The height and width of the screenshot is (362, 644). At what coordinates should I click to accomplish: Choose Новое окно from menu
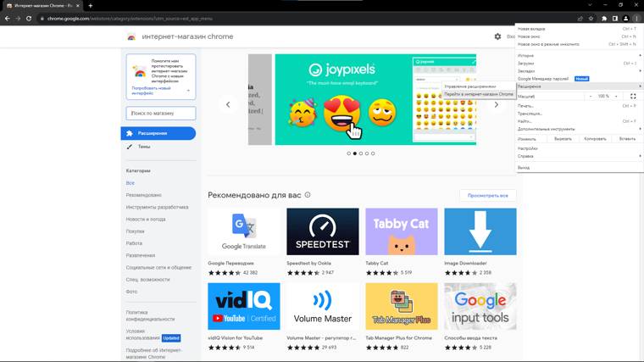click(x=579, y=36)
